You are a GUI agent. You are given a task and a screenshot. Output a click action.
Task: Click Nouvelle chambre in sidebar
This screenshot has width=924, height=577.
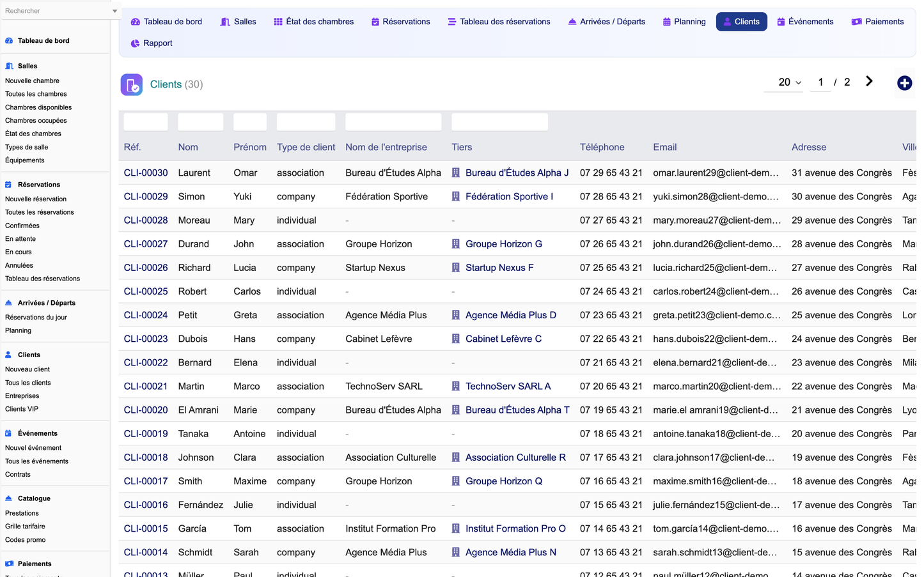coord(32,81)
